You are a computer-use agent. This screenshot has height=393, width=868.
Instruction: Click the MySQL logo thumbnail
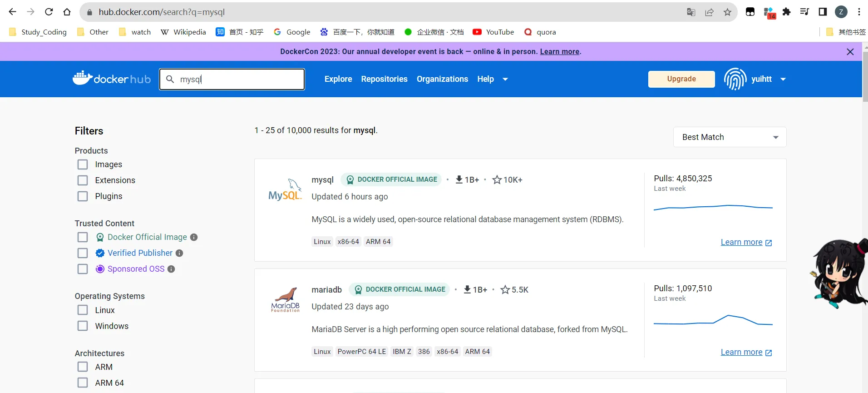click(285, 190)
